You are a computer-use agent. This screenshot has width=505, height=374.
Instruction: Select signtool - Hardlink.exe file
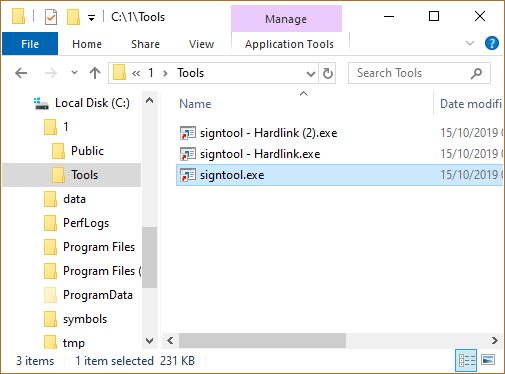(x=260, y=154)
